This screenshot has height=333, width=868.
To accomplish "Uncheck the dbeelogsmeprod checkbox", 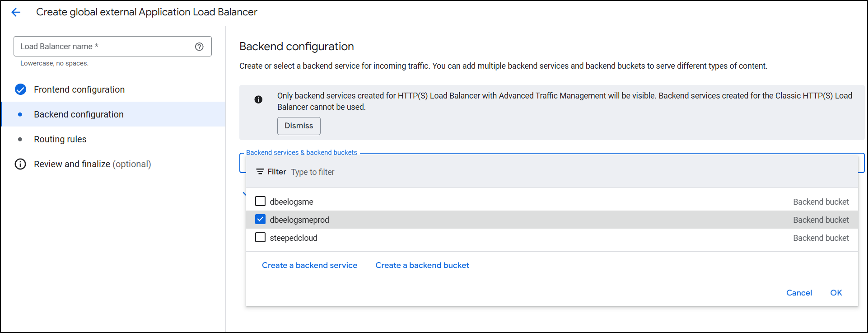I will point(260,220).
